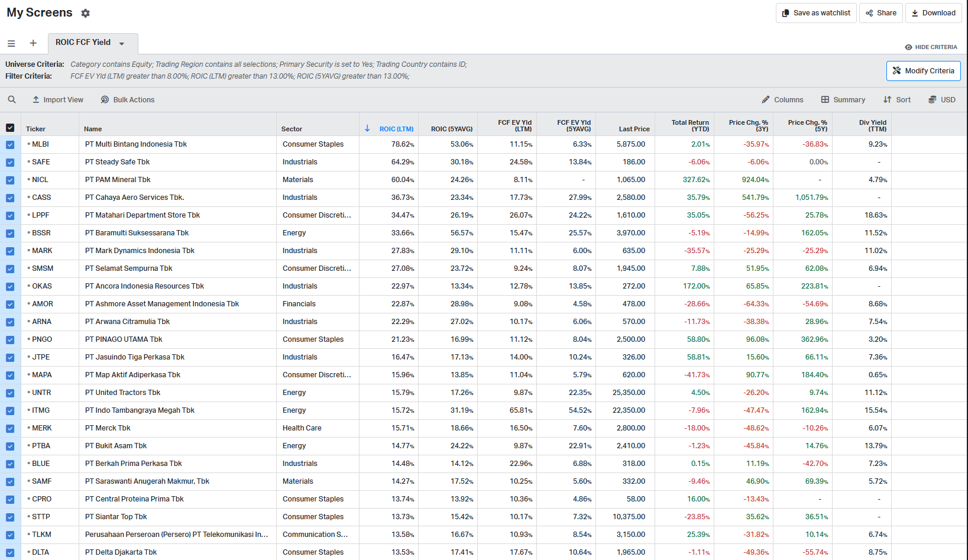The height and width of the screenshot is (560, 968).
Task: Click the 78.62% ROIC value for MLBI
Action: pyautogui.click(x=403, y=144)
